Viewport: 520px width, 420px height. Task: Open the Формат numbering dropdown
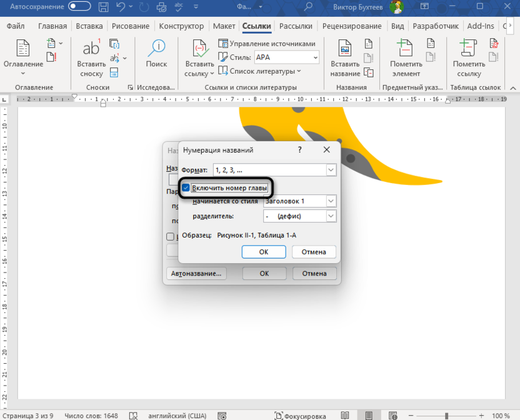(x=331, y=169)
